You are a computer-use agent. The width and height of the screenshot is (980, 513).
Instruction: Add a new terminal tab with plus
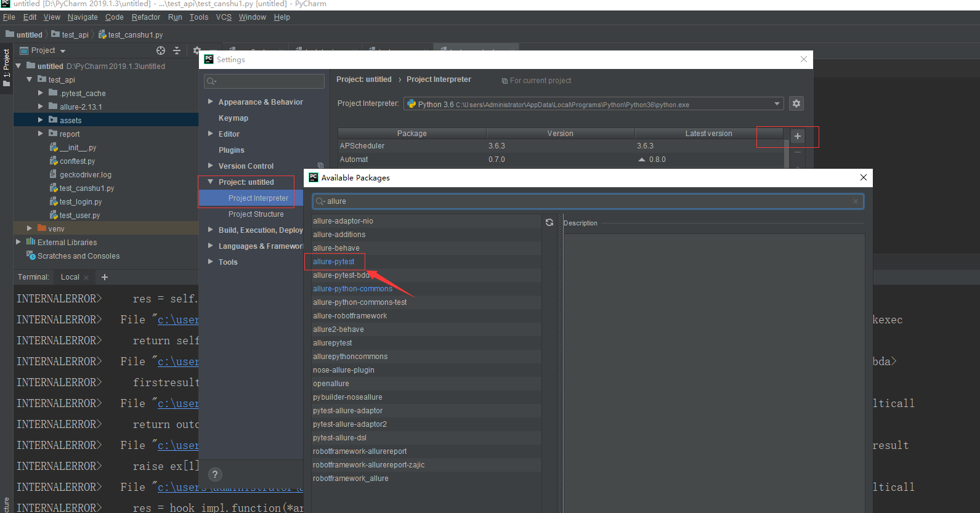coord(105,277)
